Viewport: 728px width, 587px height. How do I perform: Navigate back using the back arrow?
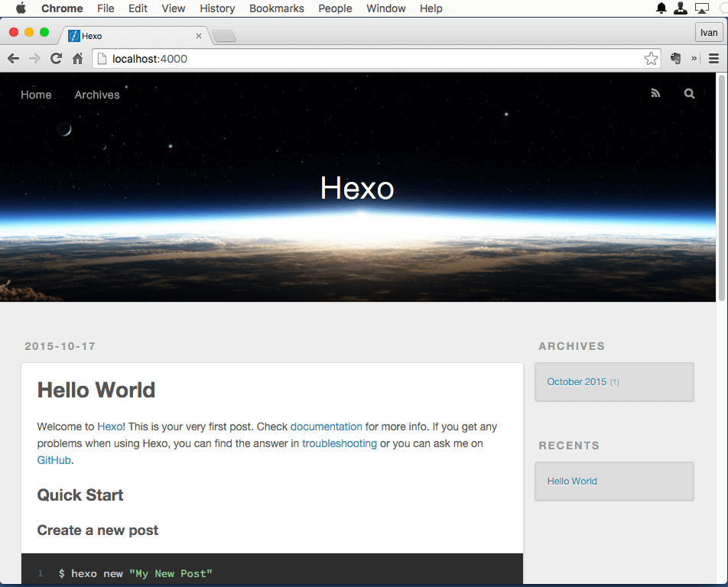coord(13,58)
